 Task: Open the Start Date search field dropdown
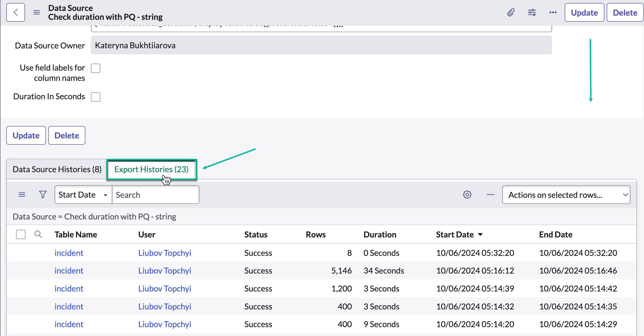click(83, 195)
